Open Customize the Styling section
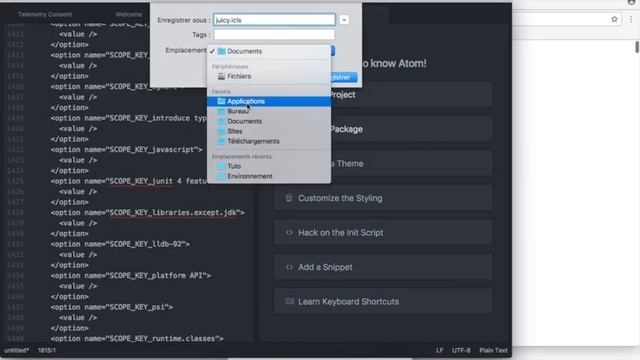Viewport: 640px width, 360px height. [x=383, y=198]
